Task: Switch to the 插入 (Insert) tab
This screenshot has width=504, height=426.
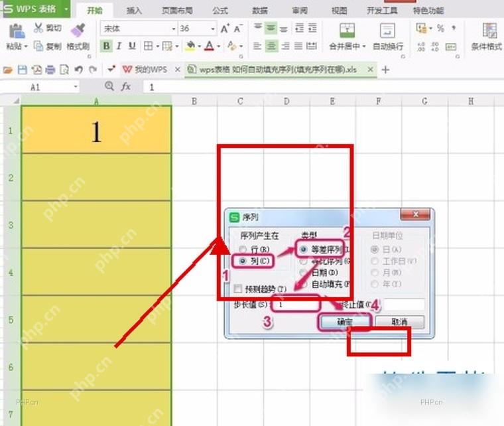Action: [134, 11]
